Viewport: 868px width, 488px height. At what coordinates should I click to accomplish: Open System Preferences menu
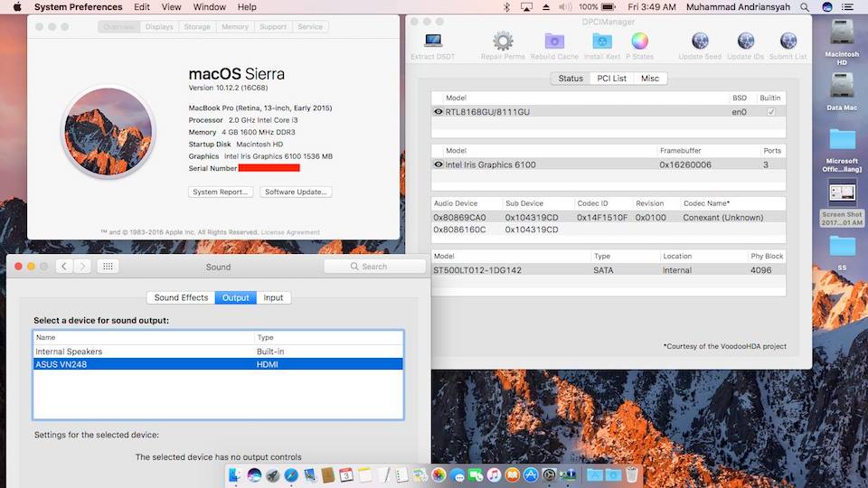coord(78,7)
